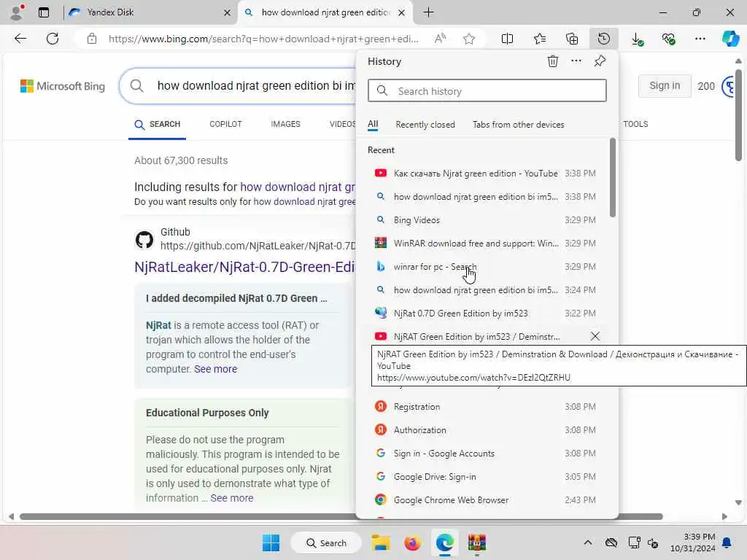The height and width of the screenshot is (560, 747).
Task: Open Firefox from the taskbar
Action: (x=413, y=542)
